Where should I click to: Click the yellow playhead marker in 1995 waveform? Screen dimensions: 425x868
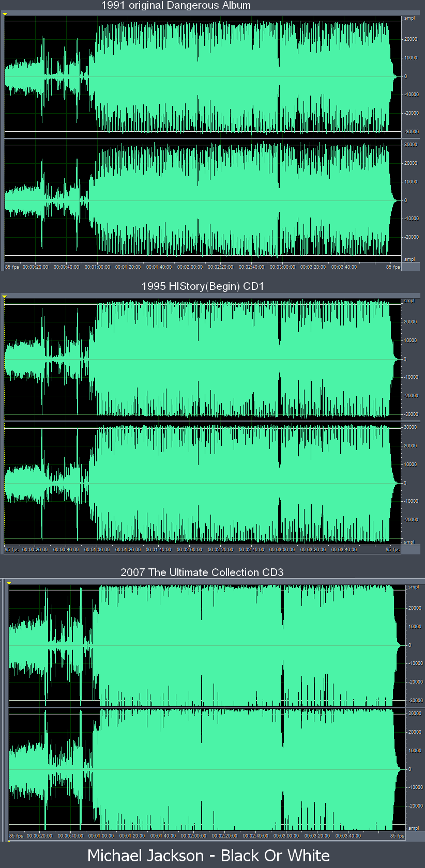[5, 297]
